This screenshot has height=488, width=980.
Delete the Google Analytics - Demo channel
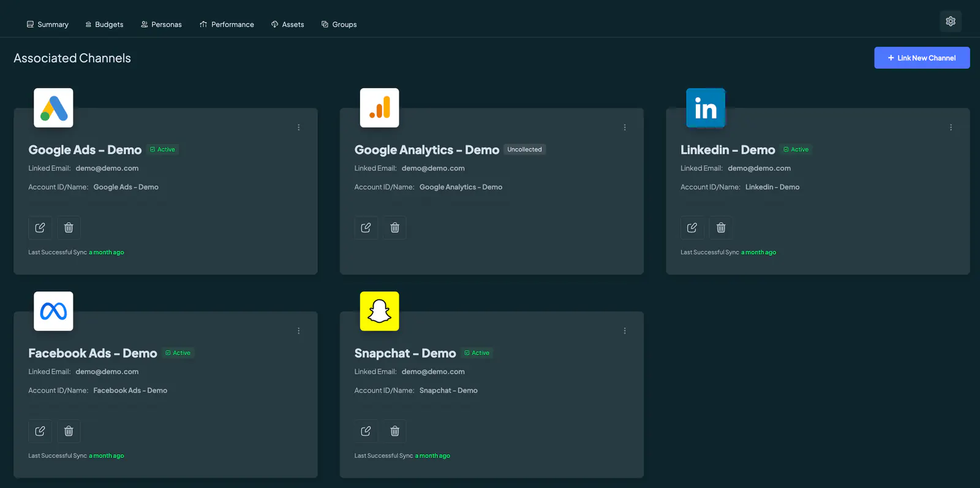click(394, 227)
